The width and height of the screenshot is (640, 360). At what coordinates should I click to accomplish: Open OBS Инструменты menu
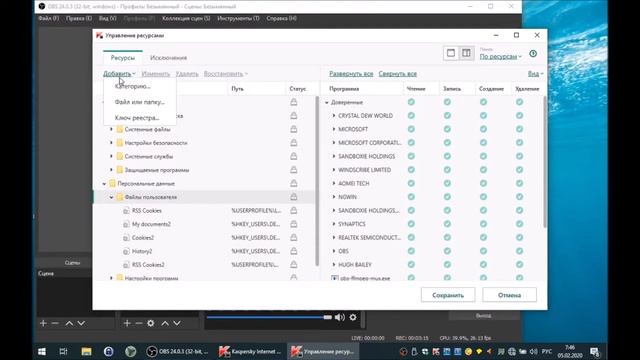point(238,18)
